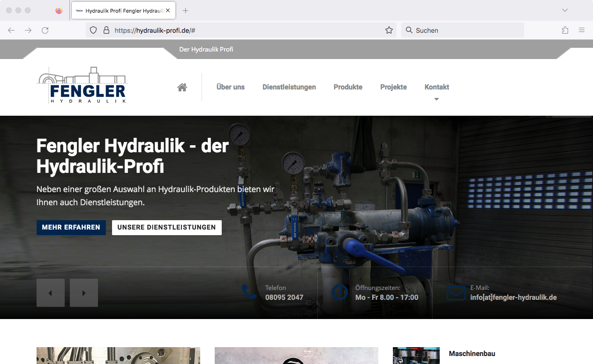Open the extensions puzzle icon

pos(565,30)
